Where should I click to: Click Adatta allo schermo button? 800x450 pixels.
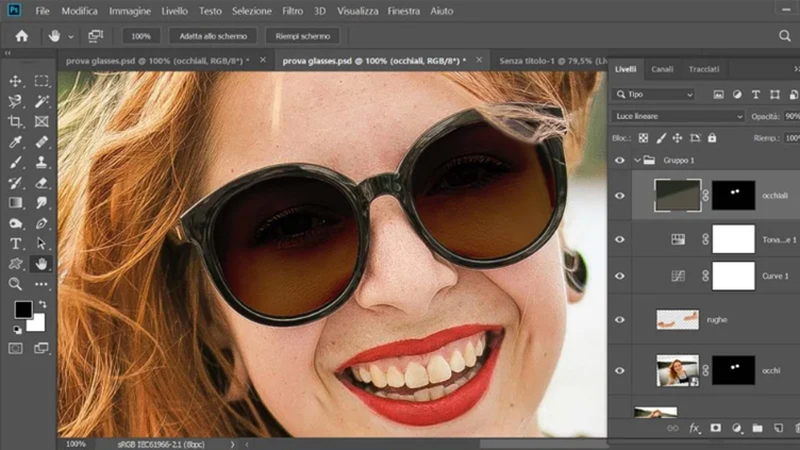(213, 36)
